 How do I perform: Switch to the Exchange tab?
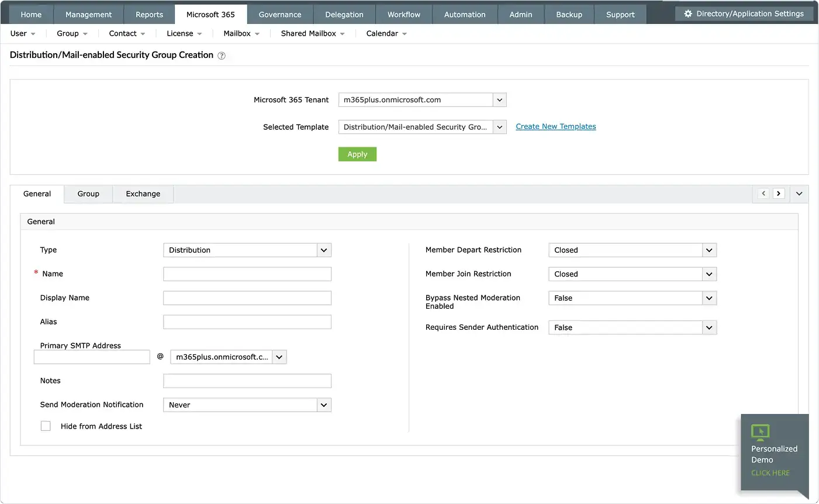142,194
